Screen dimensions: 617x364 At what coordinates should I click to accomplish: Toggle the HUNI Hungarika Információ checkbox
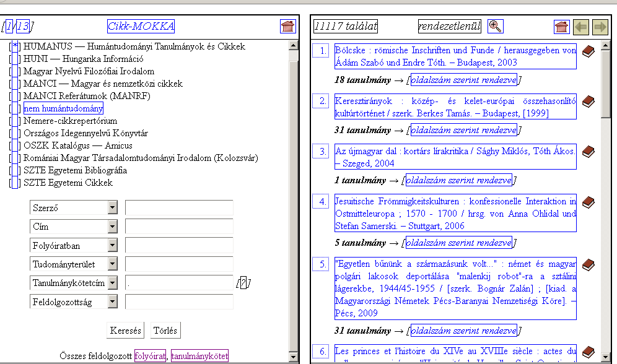point(15,59)
